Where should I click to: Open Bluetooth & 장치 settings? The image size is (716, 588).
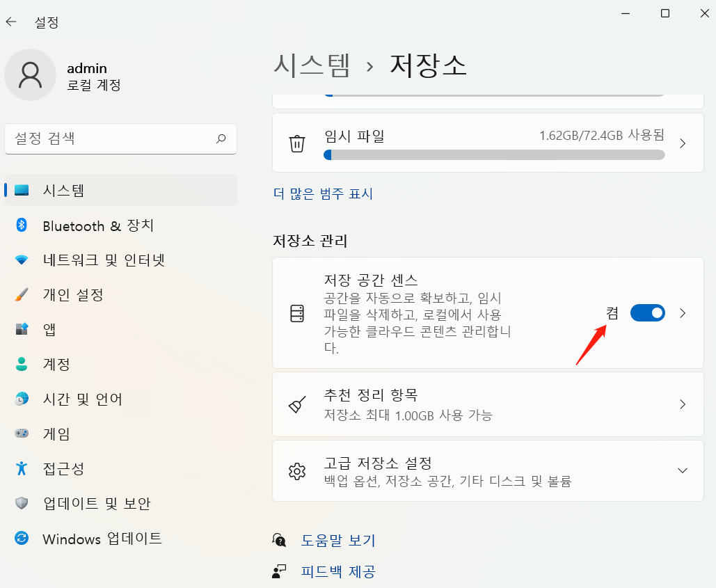(104, 225)
